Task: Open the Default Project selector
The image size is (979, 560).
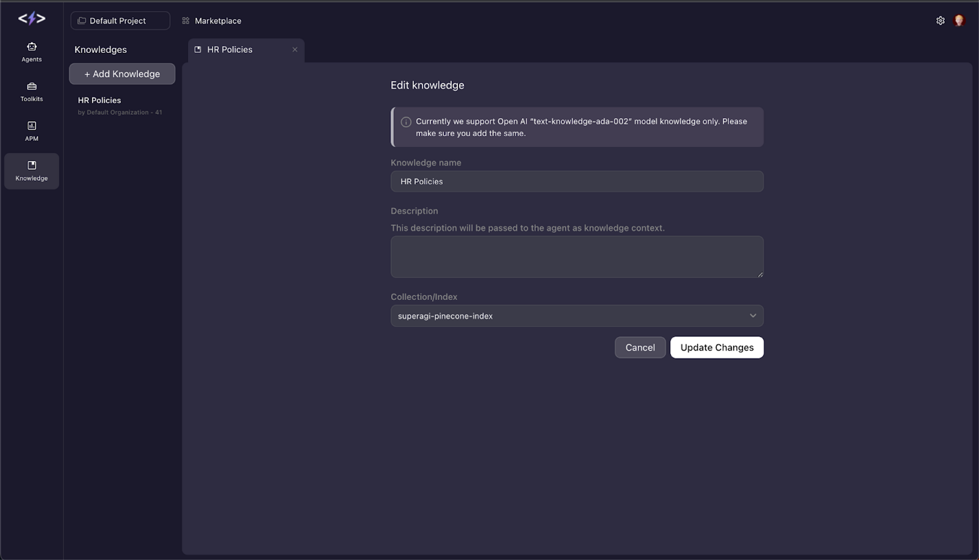Action: (x=120, y=21)
